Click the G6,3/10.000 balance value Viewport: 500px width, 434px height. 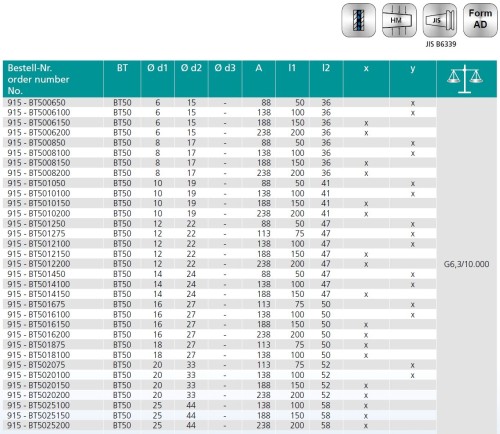466,264
